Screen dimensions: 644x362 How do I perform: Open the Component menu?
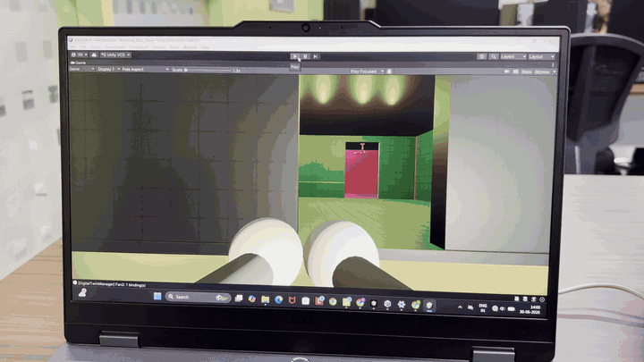click(139, 47)
